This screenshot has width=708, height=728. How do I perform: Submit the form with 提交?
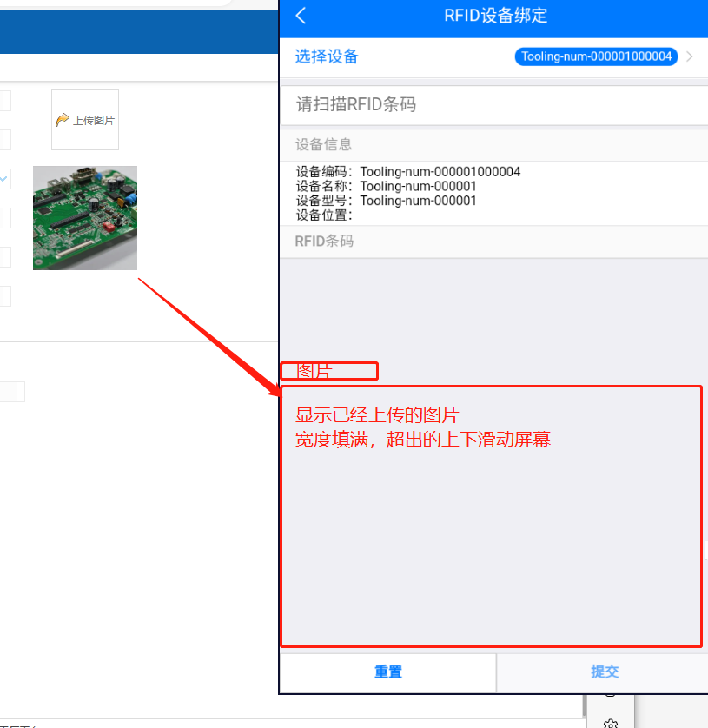tap(604, 672)
